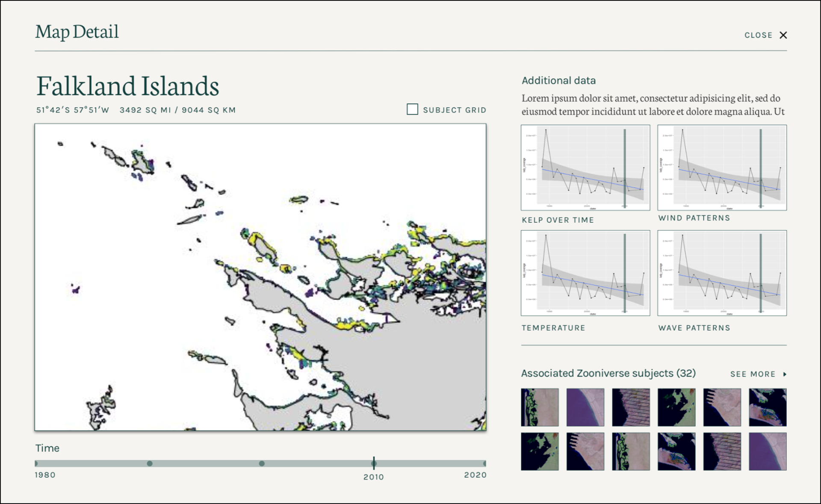Viewport: 821px width, 504px height.
Task: Open the Temperature chart
Action: pos(585,273)
